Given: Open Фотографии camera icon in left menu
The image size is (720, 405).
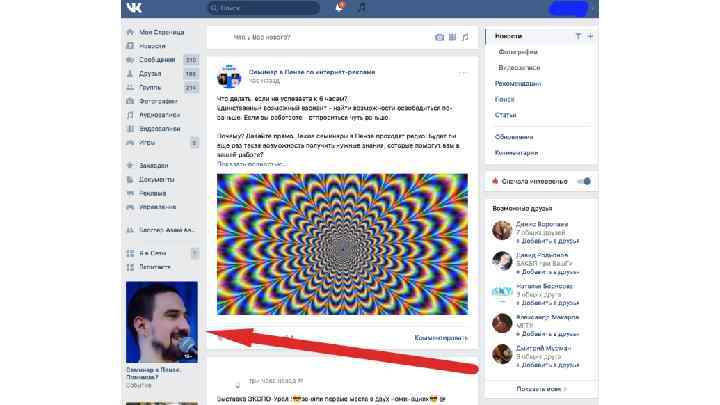Looking at the screenshot, I should (130, 101).
